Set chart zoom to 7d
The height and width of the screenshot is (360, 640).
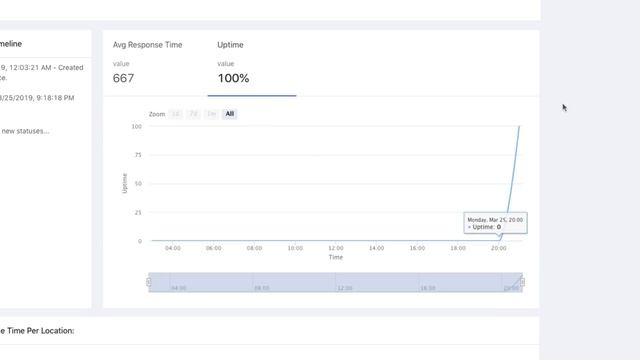pos(193,114)
